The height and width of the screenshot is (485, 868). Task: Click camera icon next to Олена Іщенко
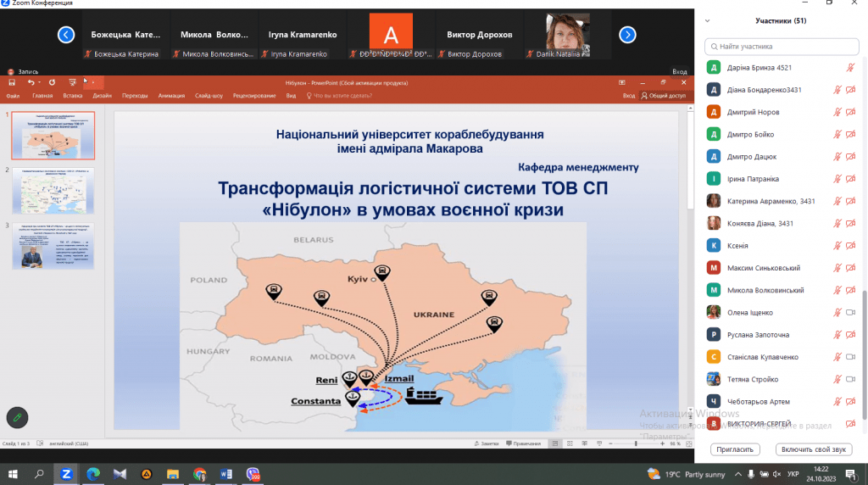(850, 312)
